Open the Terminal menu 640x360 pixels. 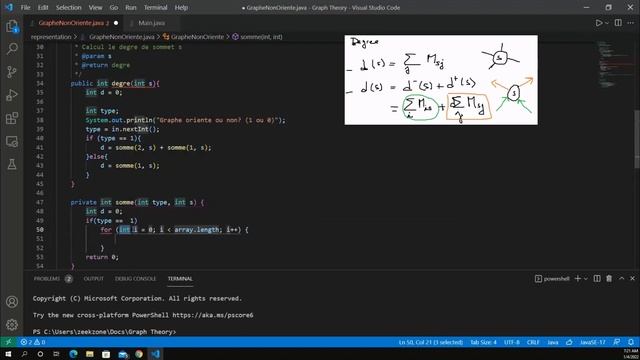click(156, 7)
